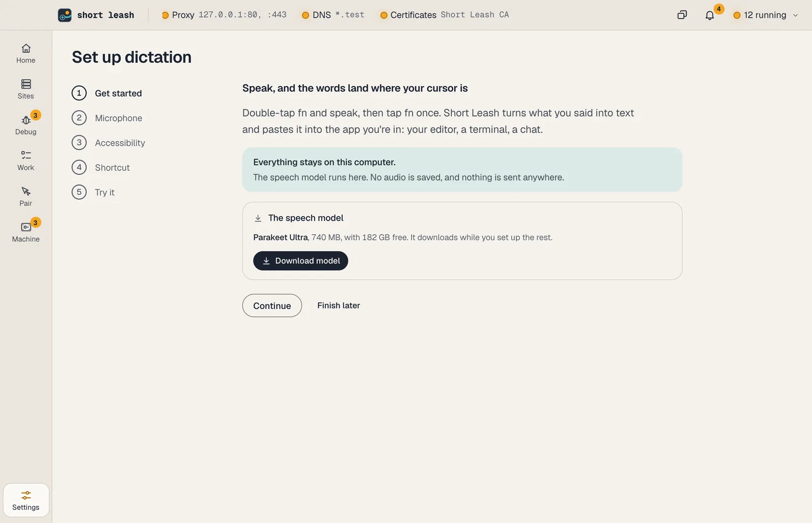The image size is (812, 523).
Task: Click the windows stack icon in top bar
Action: (x=682, y=15)
